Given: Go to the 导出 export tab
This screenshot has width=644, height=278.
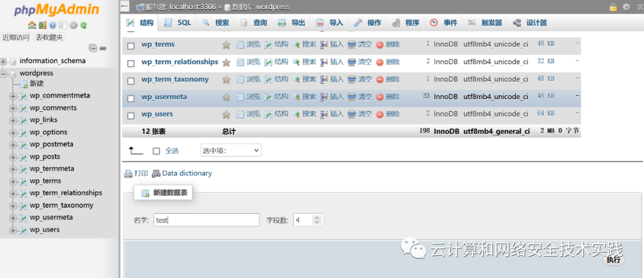Looking at the screenshot, I should (291, 23).
